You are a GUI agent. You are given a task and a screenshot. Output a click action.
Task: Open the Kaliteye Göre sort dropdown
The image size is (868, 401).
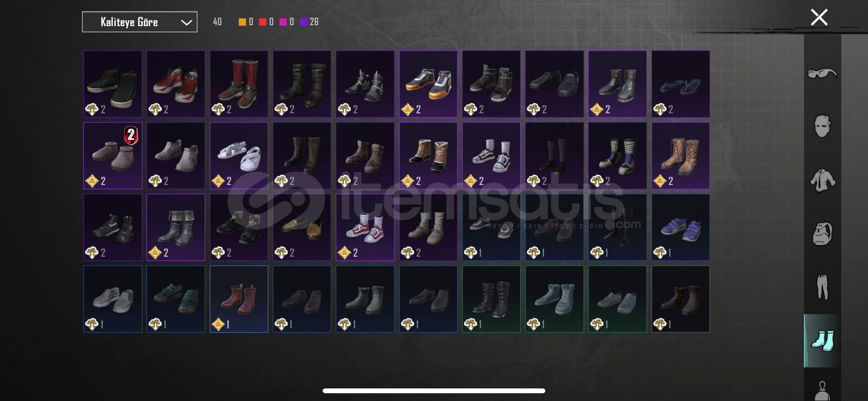139,22
